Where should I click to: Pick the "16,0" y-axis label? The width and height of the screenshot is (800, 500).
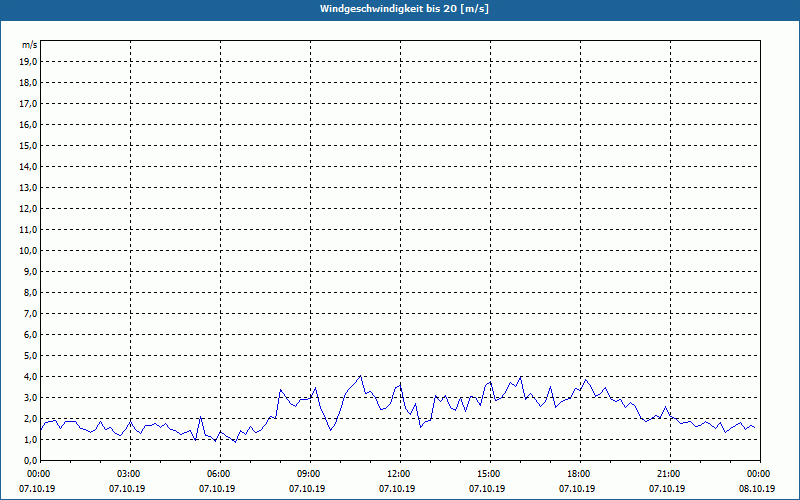(29, 124)
